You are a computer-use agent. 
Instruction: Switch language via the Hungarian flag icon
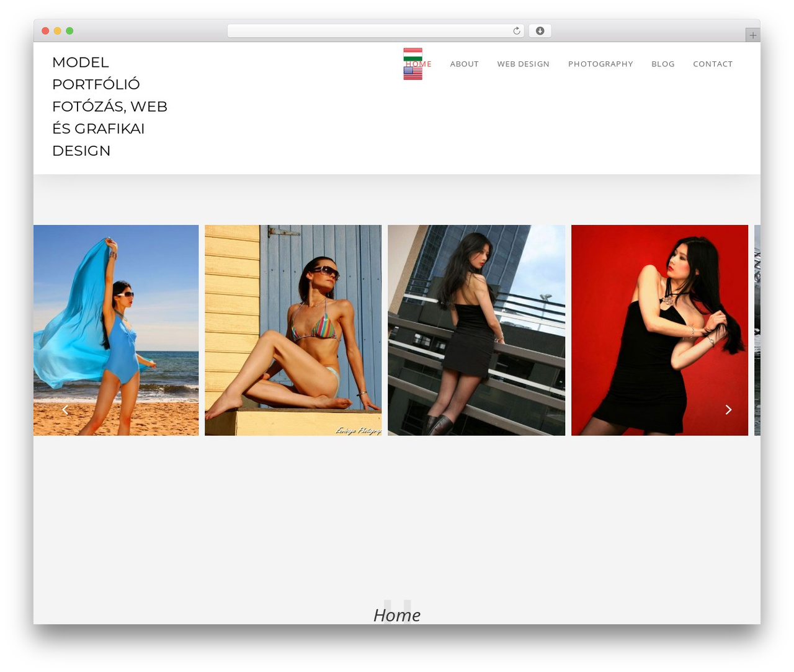tap(413, 54)
